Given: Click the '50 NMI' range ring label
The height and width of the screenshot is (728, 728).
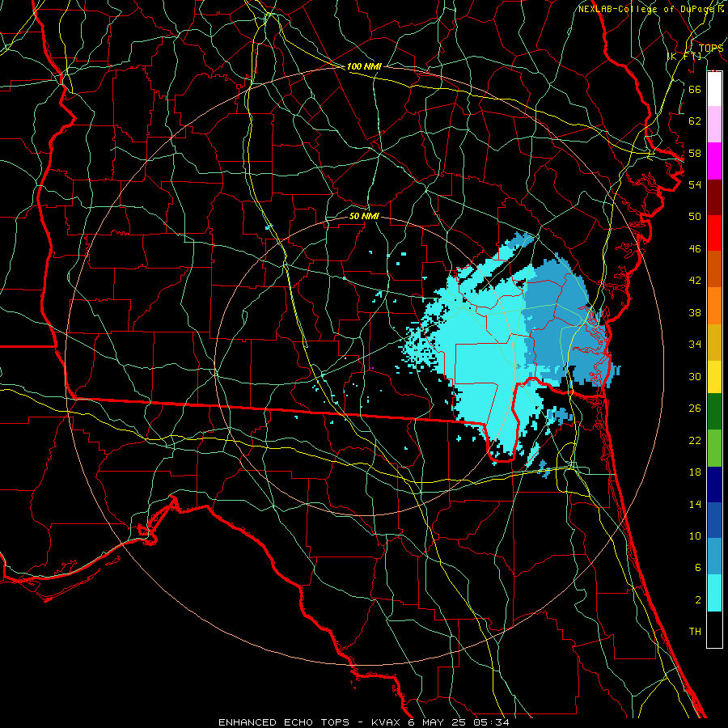Looking at the screenshot, I should pos(364,216).
